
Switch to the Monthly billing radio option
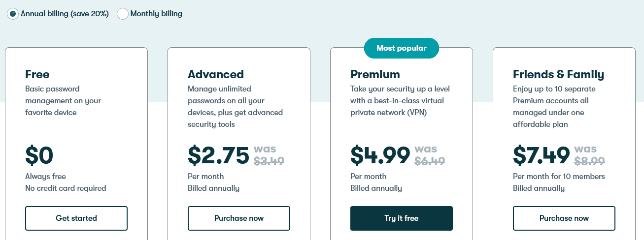123,14
